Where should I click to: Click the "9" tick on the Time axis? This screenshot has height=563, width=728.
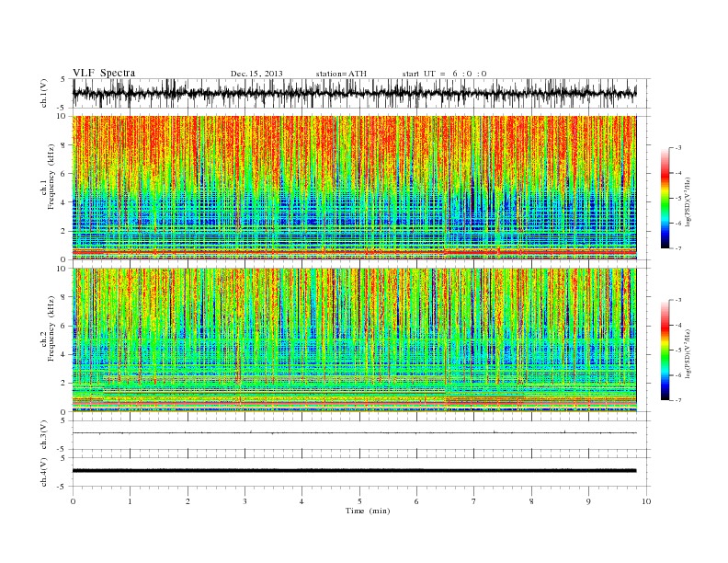588,501
